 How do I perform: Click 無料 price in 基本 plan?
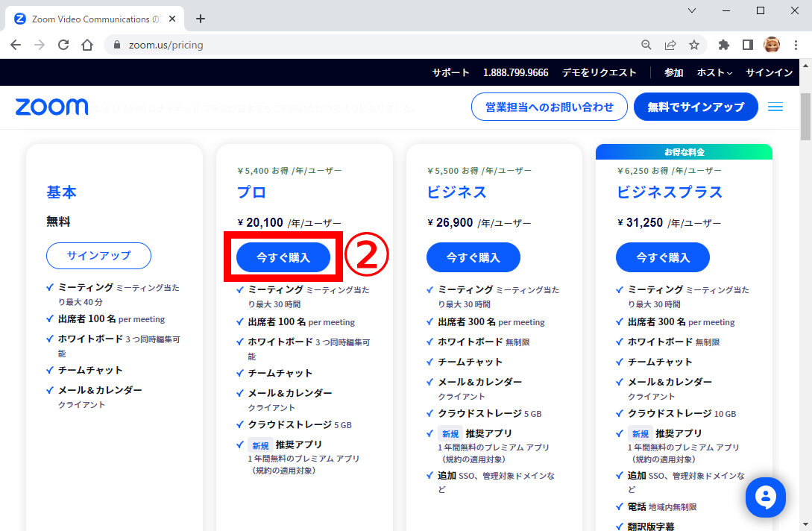coord(58,221)
